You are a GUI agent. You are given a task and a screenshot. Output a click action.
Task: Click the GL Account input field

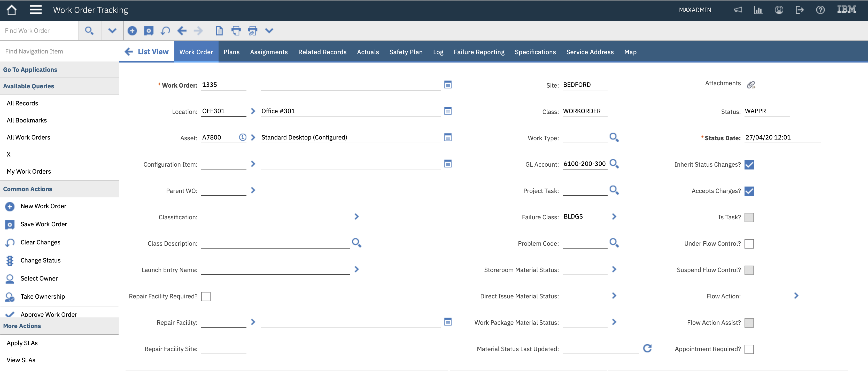point(585,164)
